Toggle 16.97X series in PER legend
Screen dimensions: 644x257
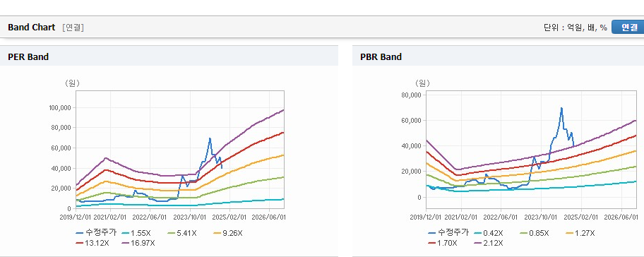pos(138,243)
